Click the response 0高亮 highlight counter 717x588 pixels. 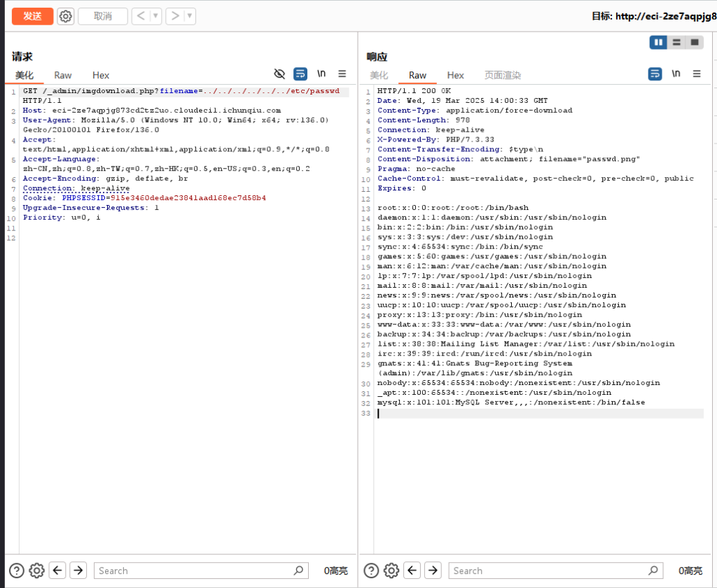(690, 570)
